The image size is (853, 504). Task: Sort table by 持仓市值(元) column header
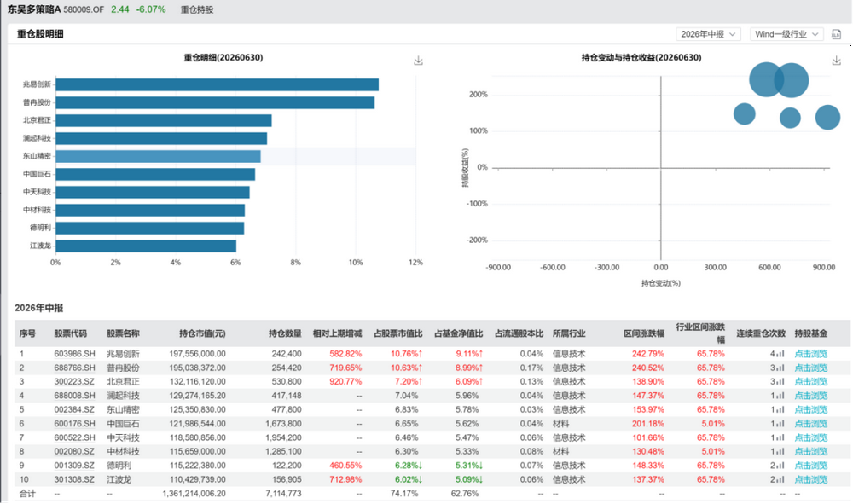(202, 333)
